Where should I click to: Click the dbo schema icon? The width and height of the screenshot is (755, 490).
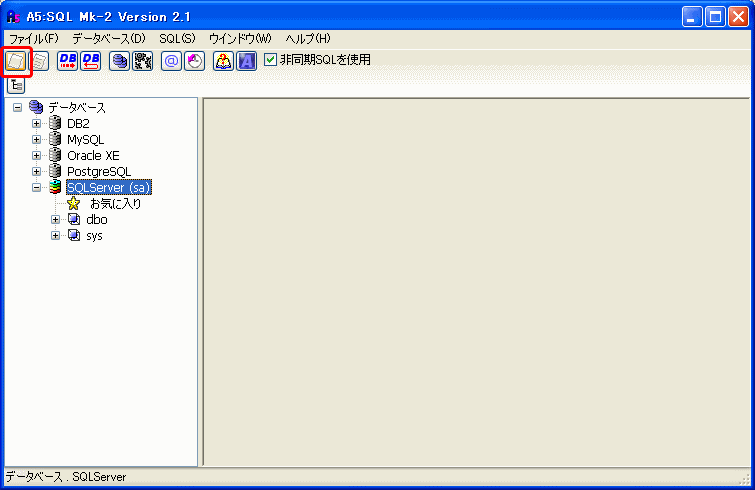click(x=74, y=219)
